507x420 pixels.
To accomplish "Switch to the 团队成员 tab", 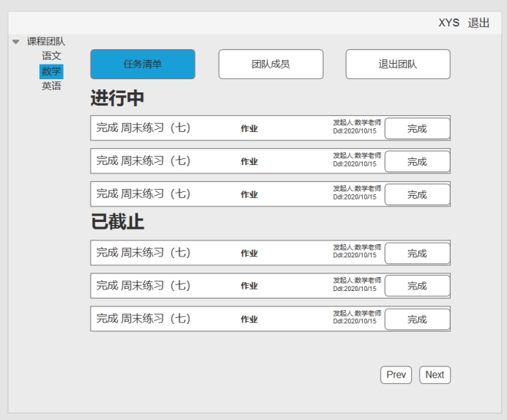I will [270, 64].
